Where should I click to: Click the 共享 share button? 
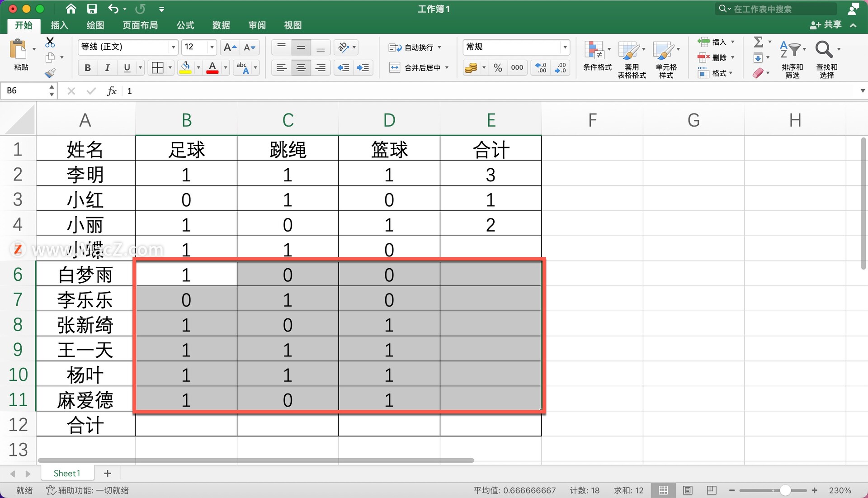[x=826, y=25]
